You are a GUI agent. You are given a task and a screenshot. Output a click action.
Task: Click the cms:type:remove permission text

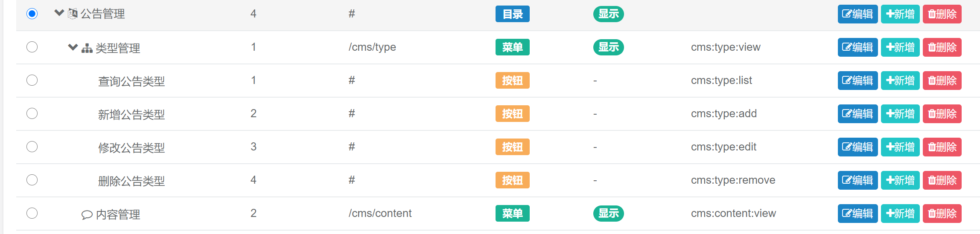point(733,180)
